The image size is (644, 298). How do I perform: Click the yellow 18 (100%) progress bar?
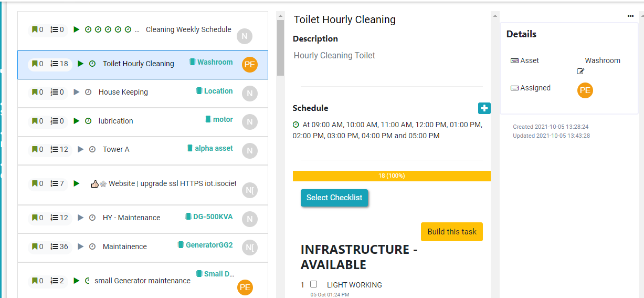click(x=391, y=176)
